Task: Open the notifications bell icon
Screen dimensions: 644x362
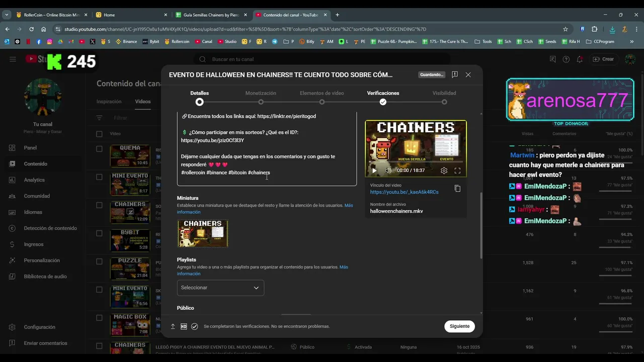Action: 580,59
